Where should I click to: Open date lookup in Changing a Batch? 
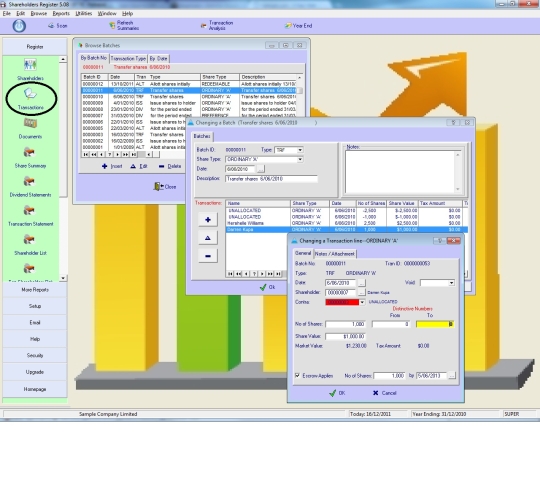point(261,169)
